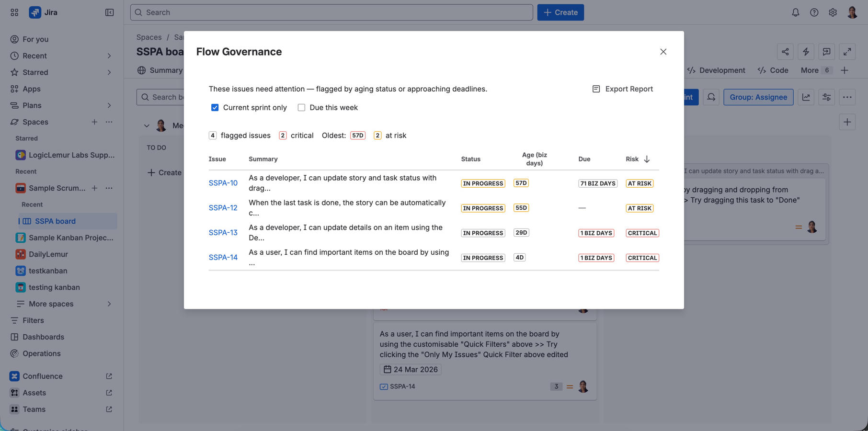
Task: Click Export Report button
Action: point(623,89)
